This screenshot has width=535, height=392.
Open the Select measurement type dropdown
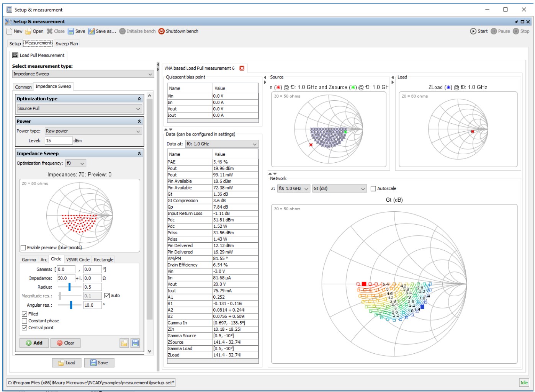(83, 74)
